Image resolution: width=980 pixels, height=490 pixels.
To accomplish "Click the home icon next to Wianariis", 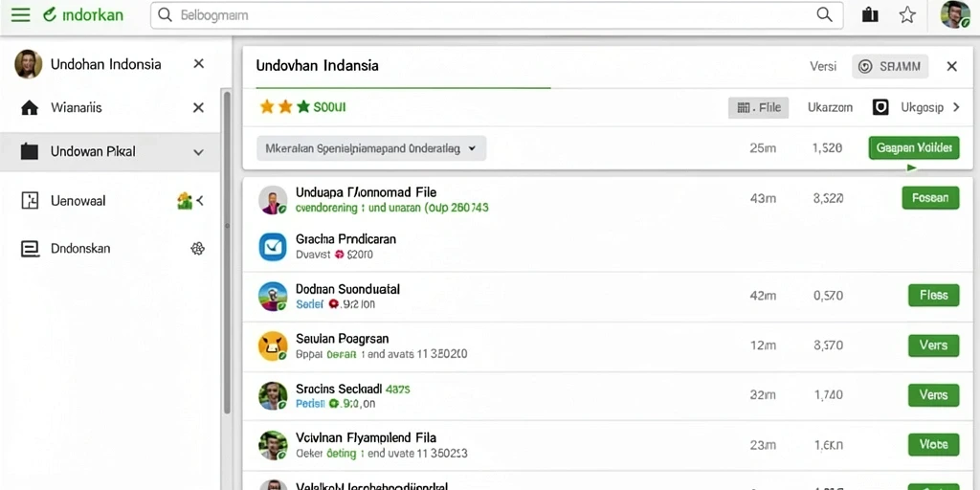I will pos(30,107).
